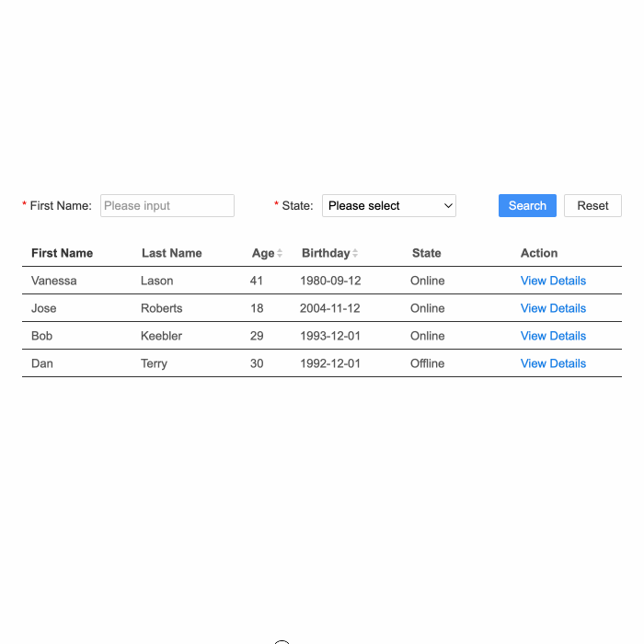The height and width of the screenshot is (644, 644).
Task: Click the State column header
Action: [x=427, y=253]
